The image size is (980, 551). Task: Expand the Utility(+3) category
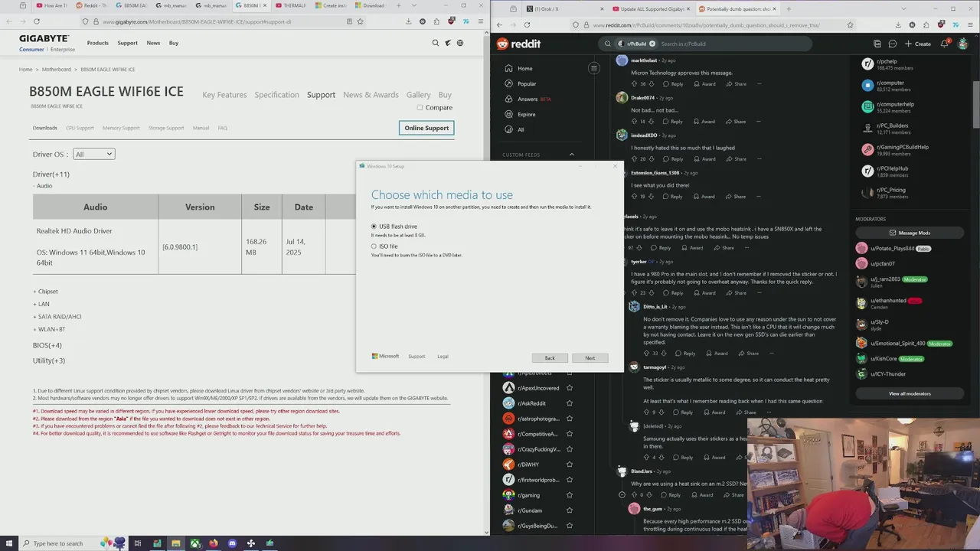click(49, 360)
